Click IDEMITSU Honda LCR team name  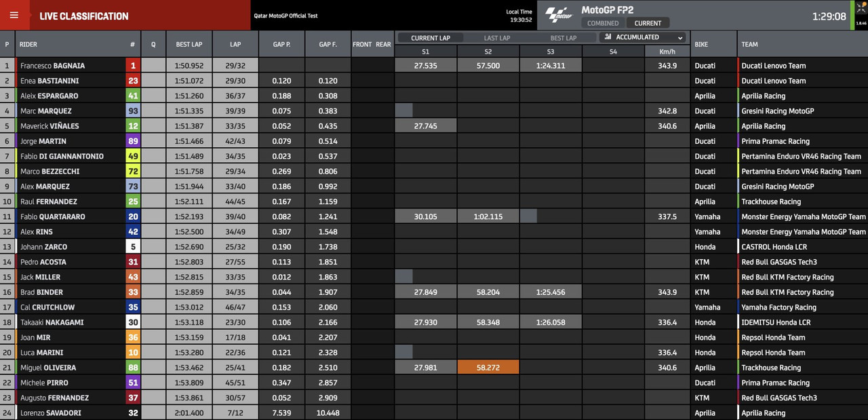pyautogui.click(x=776, y=322)
